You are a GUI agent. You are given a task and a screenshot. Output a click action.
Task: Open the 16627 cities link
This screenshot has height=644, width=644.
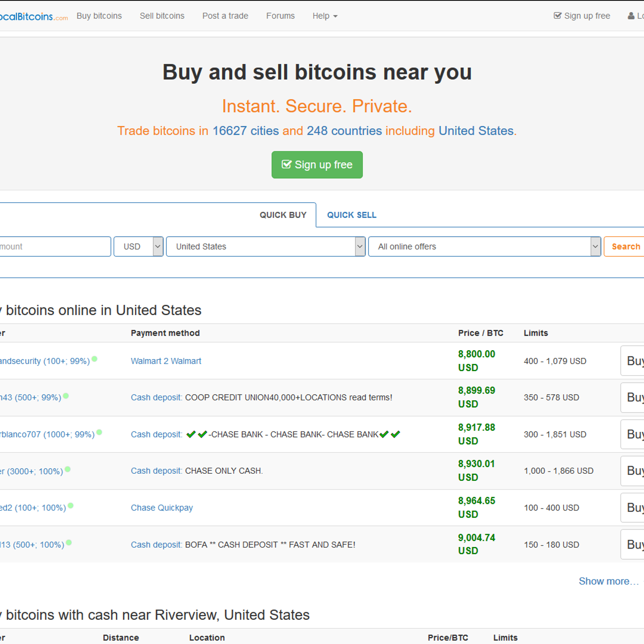[x=246, y=131]
